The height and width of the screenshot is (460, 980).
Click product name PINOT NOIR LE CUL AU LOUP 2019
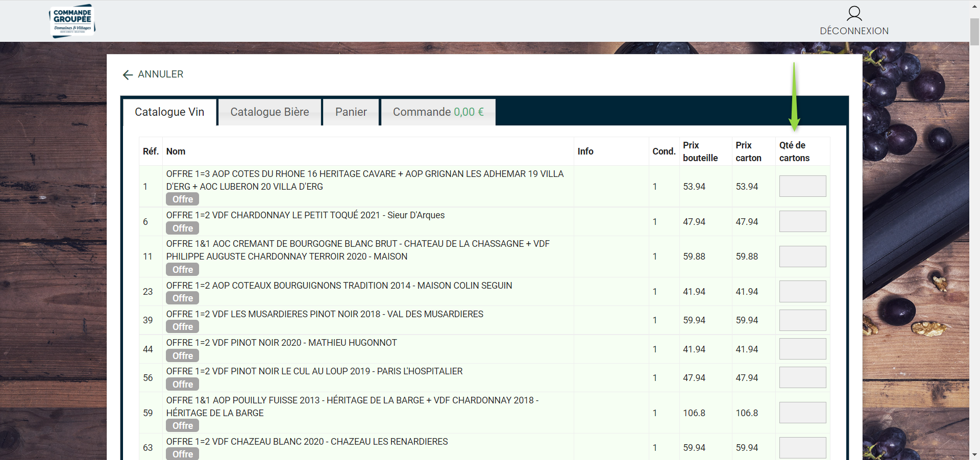[314, 371]
